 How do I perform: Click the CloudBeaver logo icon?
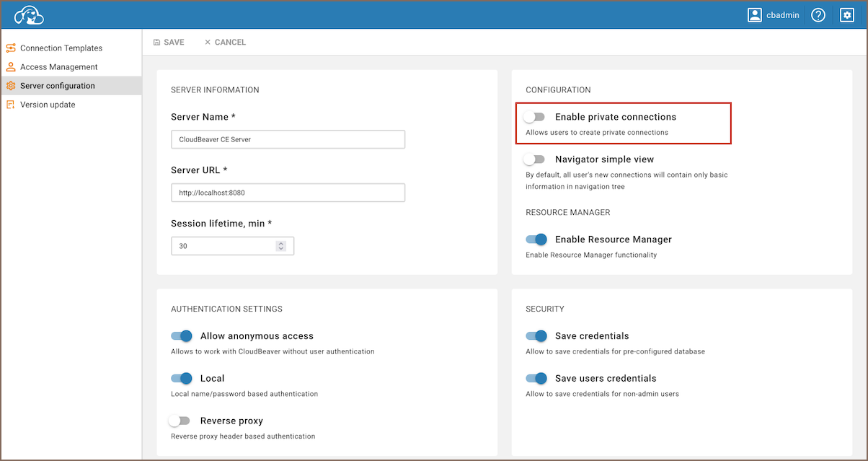29,15
